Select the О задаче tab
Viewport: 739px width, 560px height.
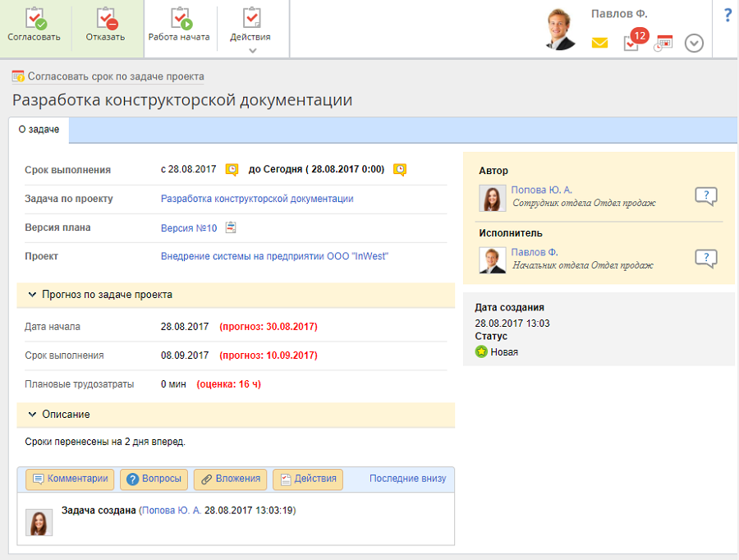[x=39, y=130]
